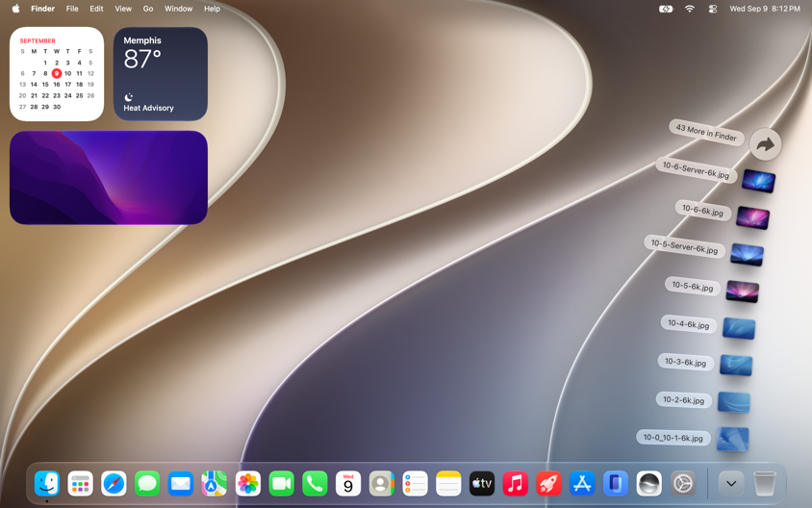Screen dimensions: 812x508
Task: Open Finder from the Dock
Action: point(47,484)
